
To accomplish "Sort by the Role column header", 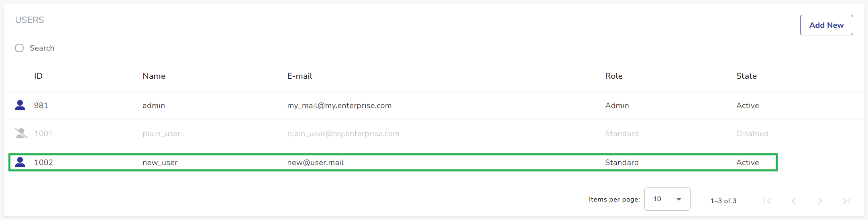I will point(613,76).
